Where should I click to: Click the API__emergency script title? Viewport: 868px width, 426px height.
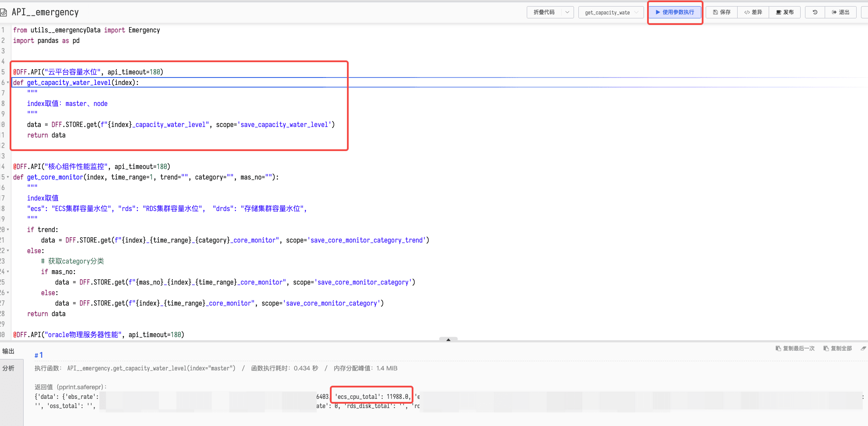45,12
